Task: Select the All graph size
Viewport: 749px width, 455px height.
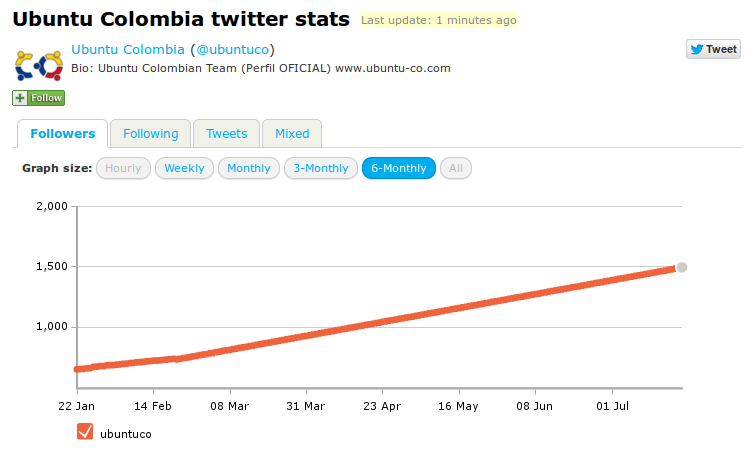Action: pyautogui.click(x=456, y=168)
